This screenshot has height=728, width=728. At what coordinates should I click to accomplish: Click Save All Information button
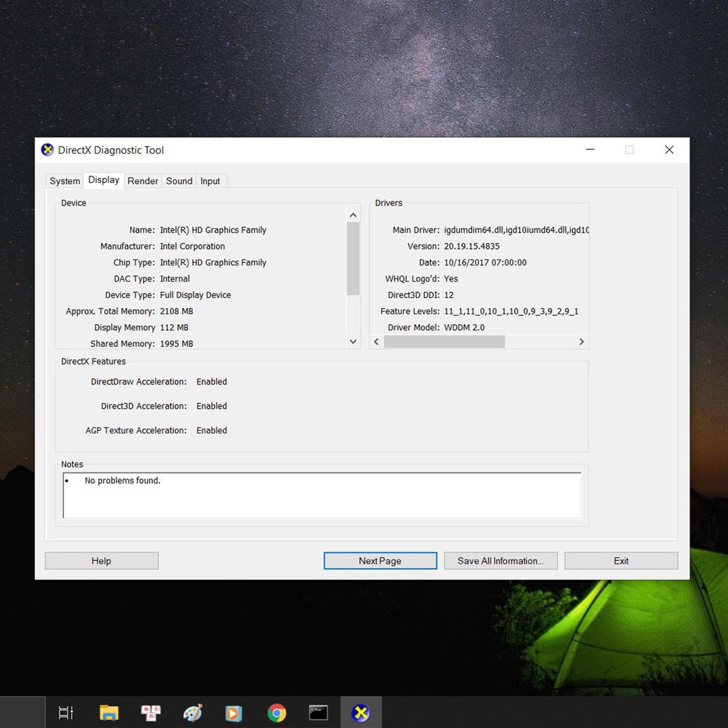[x=500, y=561]
